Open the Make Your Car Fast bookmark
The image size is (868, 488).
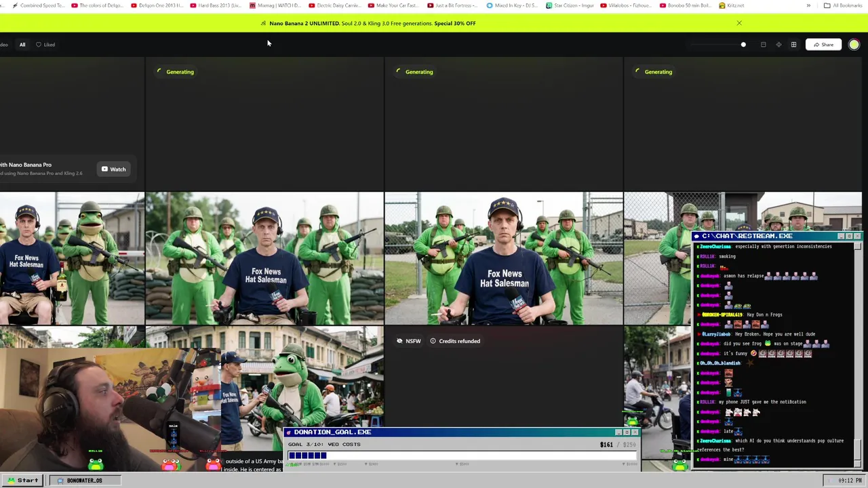coord(394,5)
